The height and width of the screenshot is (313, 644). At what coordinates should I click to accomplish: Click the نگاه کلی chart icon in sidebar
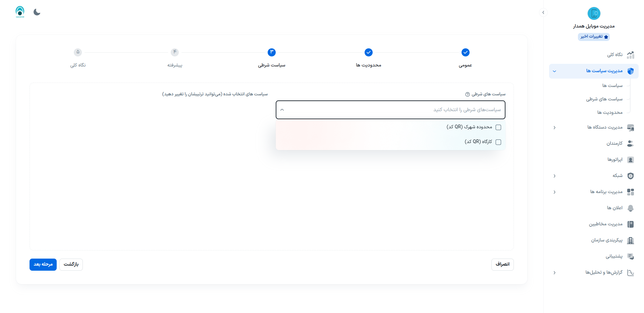[631, 55]
